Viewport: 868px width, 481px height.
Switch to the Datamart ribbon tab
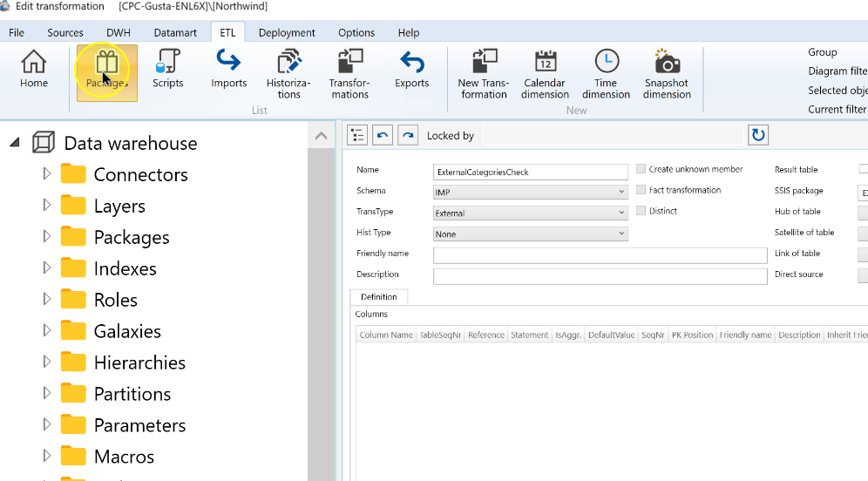[175, 32]
